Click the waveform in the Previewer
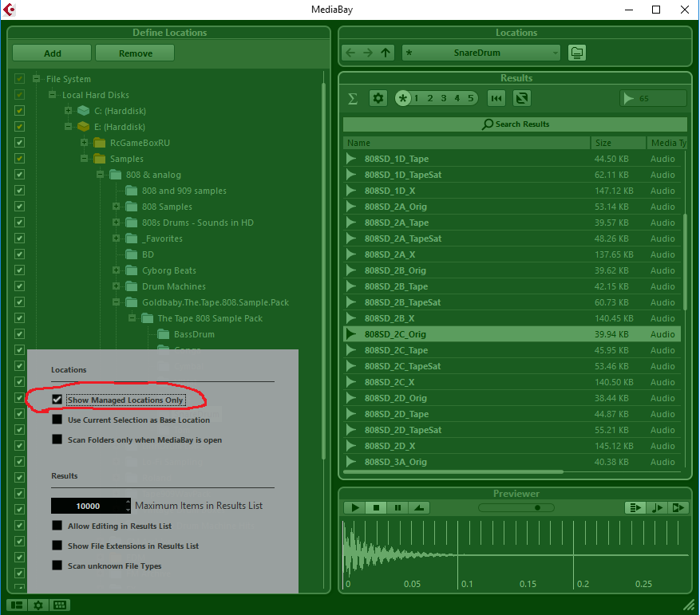The height and width of the screenshot is (615, 700). coord(516,554)
